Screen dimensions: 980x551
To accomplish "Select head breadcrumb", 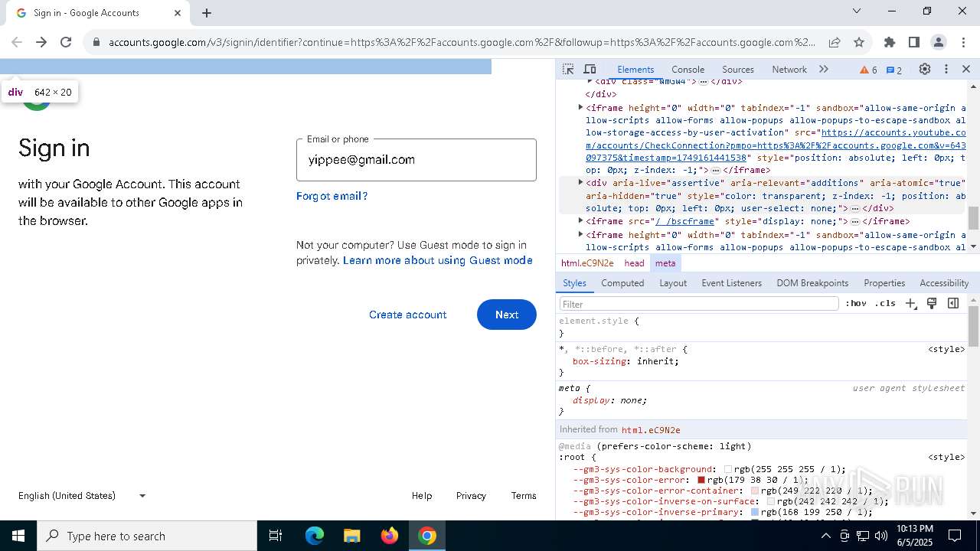I will pyautogui.click(x=634, y=263).
